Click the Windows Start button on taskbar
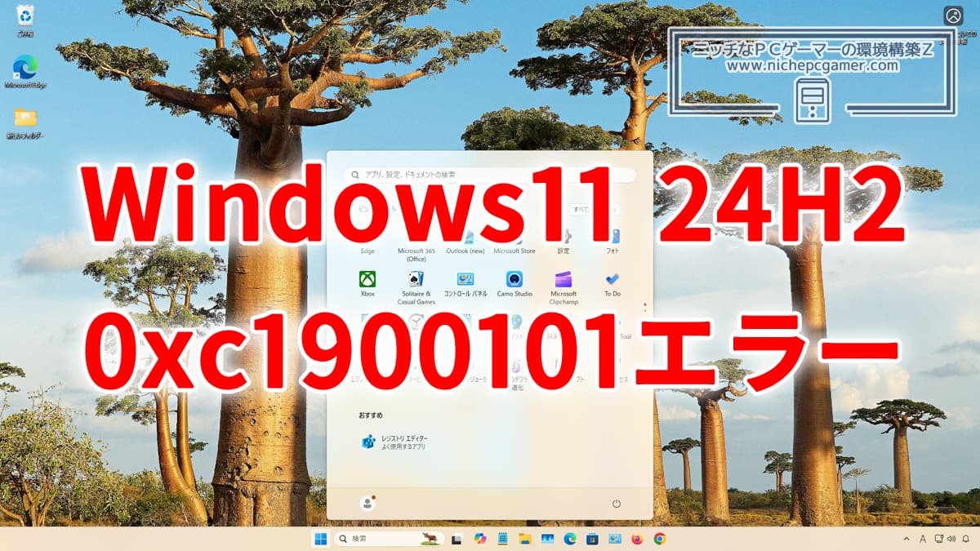This screenshot has width=980, height=551. tap(320, 539)
